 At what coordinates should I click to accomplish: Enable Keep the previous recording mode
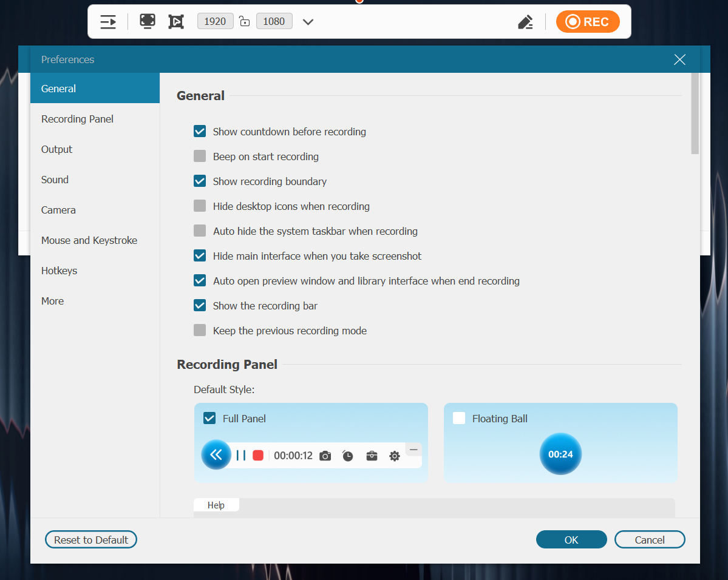tap(200, 331)
